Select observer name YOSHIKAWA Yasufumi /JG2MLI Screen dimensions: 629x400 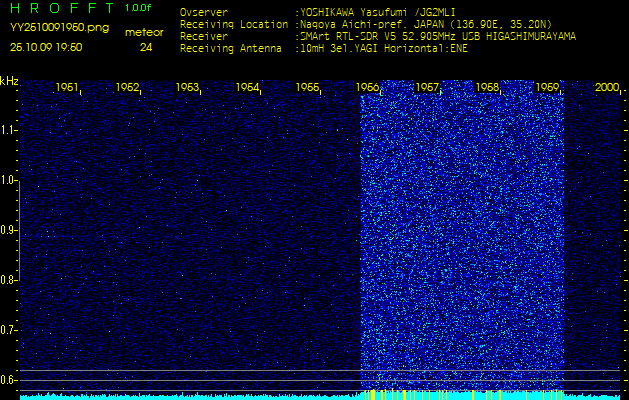(377, 12)
